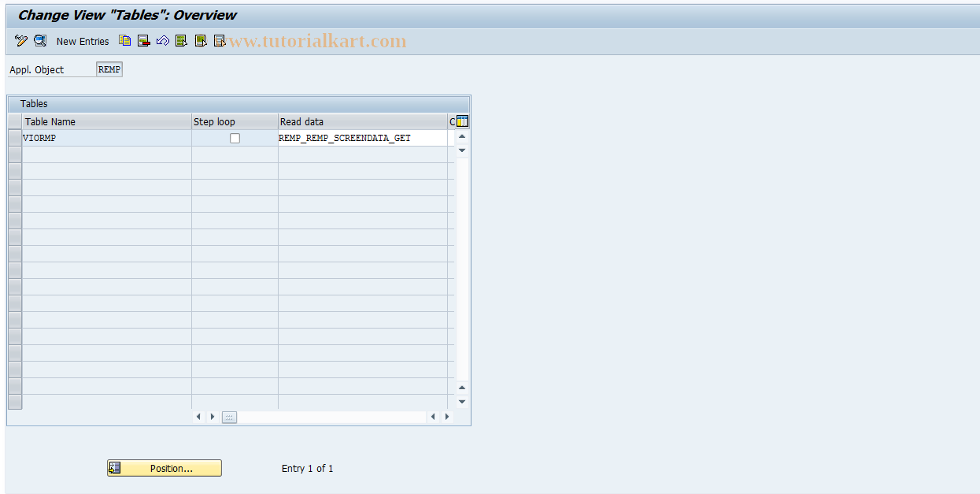Click the Delete entry icon
This screenshot has height=494, width=980.
click(x=144, y=41)
